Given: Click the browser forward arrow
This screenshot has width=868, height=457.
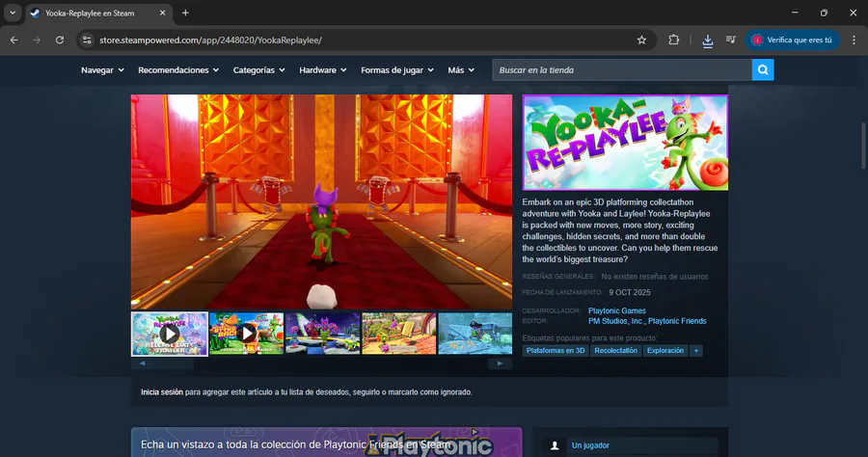Looking at the screenshot, I should pyautogui.click(x=37, y=40).
